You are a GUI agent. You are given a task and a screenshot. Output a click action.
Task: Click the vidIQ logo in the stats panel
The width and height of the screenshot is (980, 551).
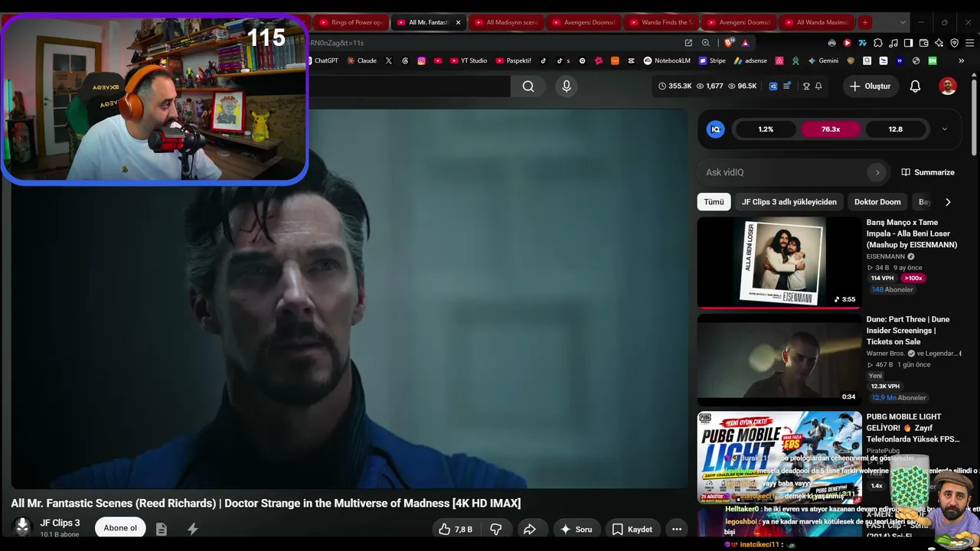point(716,129)
